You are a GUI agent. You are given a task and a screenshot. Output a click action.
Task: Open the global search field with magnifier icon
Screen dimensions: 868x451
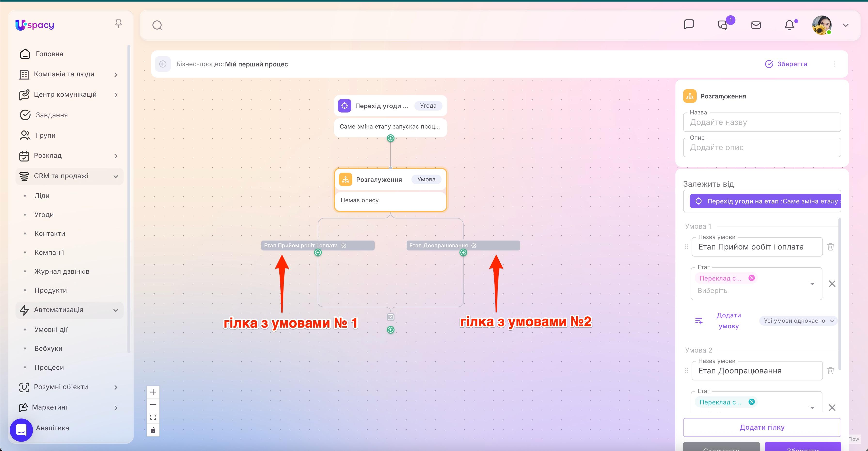coord(157,25)
